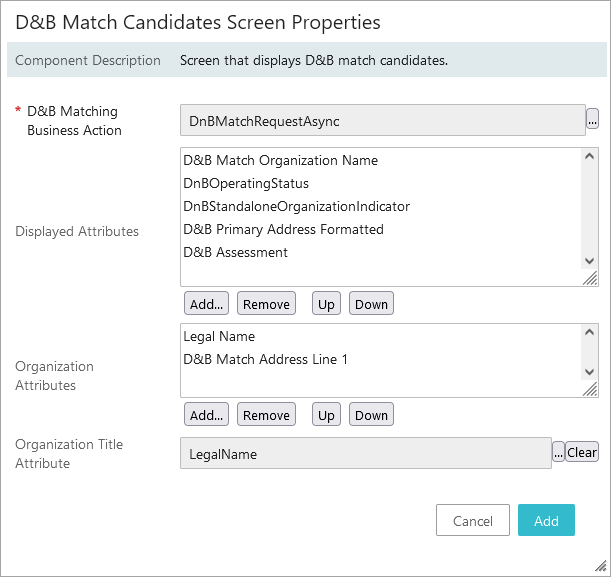This screenshot has height=577, width=611.
Task: Click Add... under Displayed Attributes list
Action: click(x=207, y=304)
